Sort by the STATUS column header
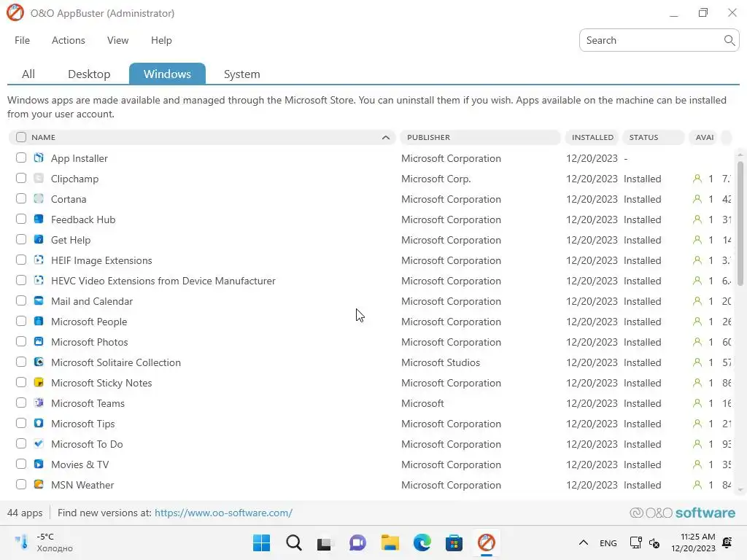This screenshot has height=560, width=747. click(x=654, y=137)
